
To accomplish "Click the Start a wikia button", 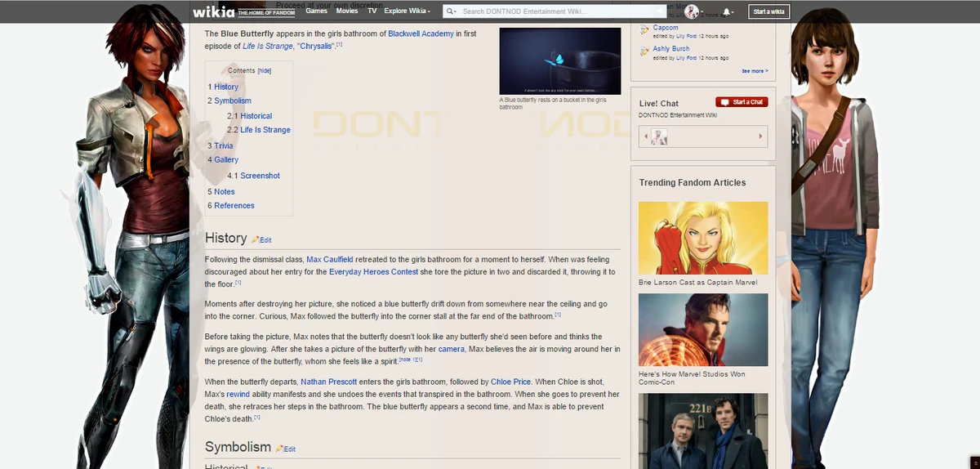I will point(768,11).
